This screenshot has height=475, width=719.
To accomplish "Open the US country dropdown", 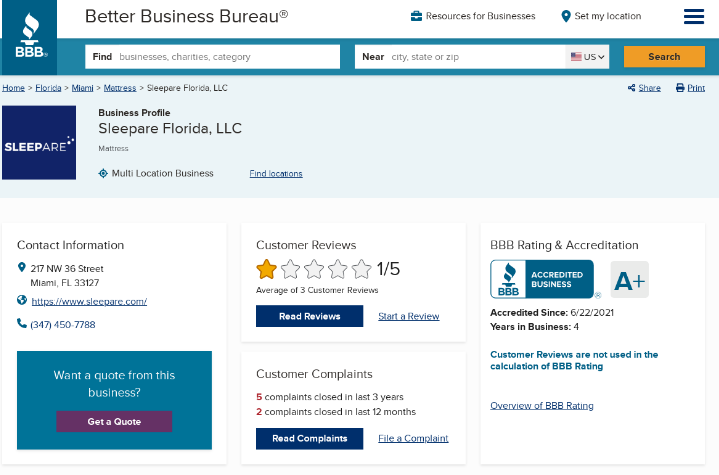I will pos(587,57).
